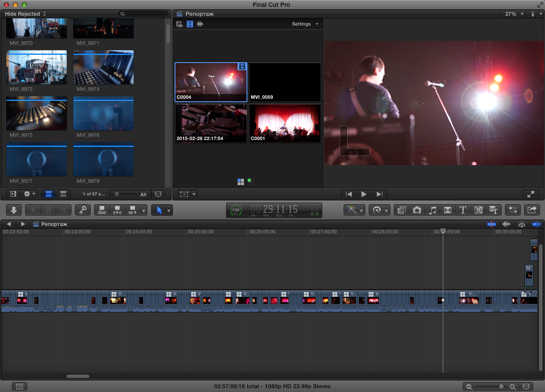Viewport: 545px width, 392px height.
Task: Open the Transitions browser
Action: pos(447,210)
